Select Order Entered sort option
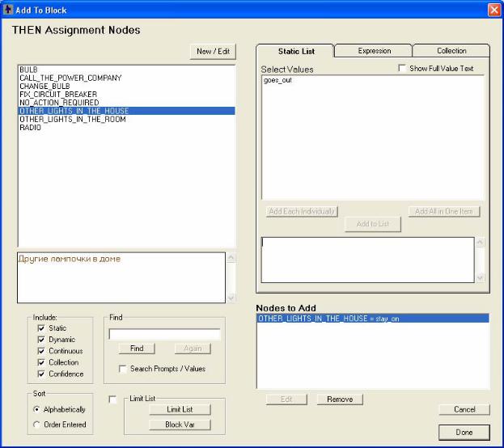Screen dimensions: 504x448 pyautogui.click(x=36, y=425)
